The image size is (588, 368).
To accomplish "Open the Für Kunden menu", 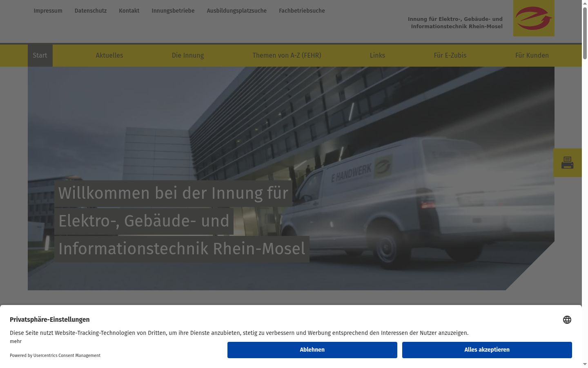I will (x=532, y=55).
